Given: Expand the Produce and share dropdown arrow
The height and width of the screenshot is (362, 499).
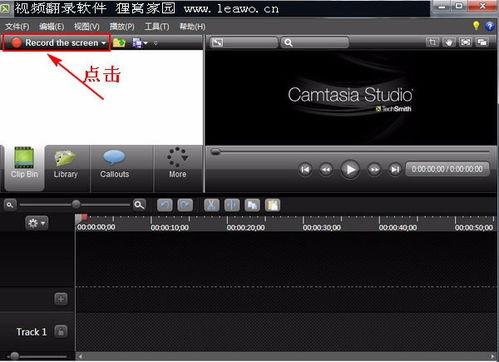Looking at the screenshot, I should [146, 43].
